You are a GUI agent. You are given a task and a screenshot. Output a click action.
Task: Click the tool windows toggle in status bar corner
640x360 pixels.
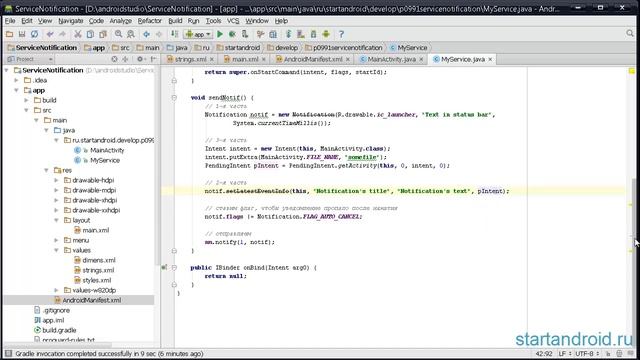8,353
